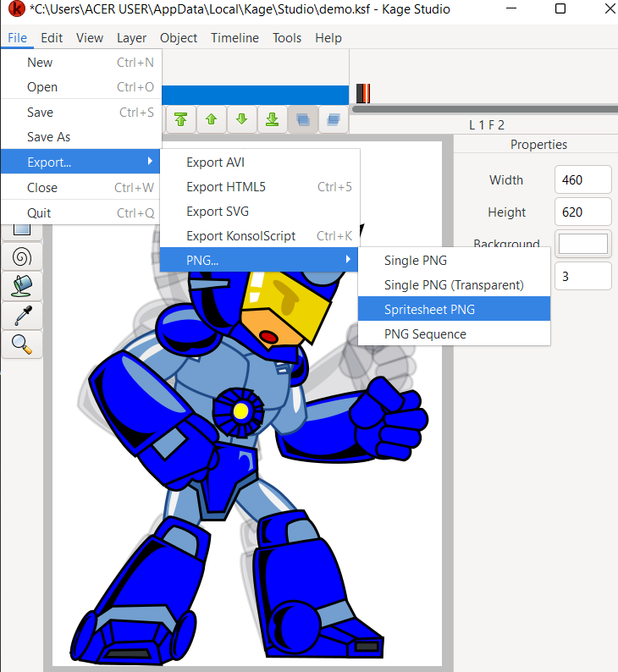Click the Height input field
618x672 pixels.
[582, 212]
